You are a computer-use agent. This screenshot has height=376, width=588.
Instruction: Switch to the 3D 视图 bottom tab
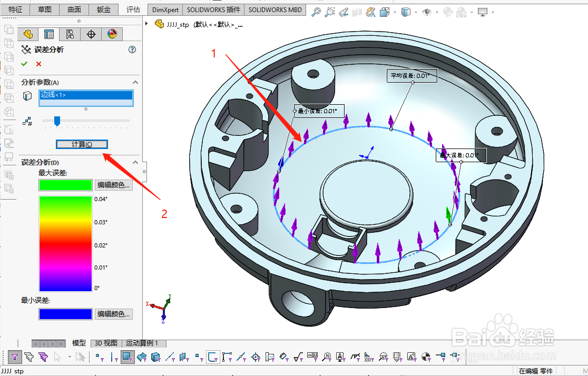[106, 343]
